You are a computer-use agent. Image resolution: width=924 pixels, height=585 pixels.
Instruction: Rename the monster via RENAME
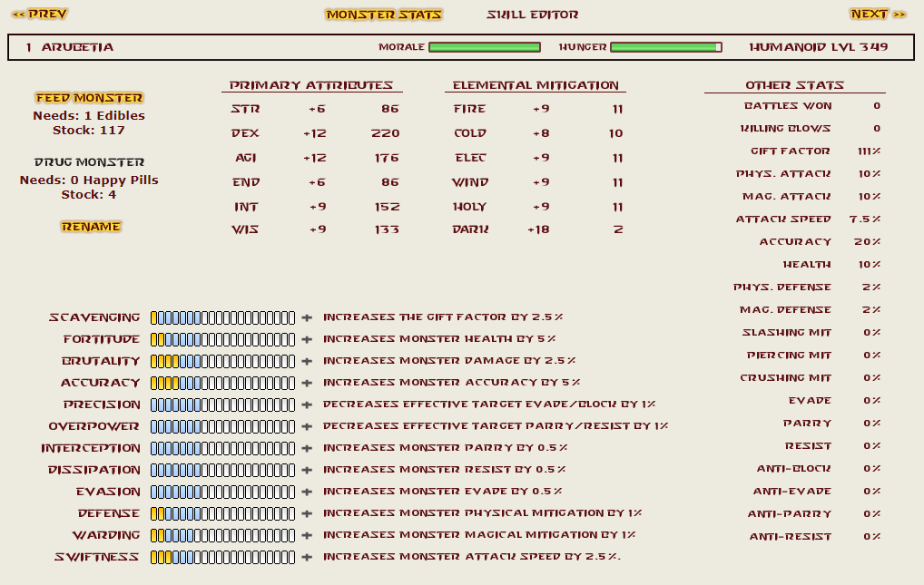[x=91, y=226]
